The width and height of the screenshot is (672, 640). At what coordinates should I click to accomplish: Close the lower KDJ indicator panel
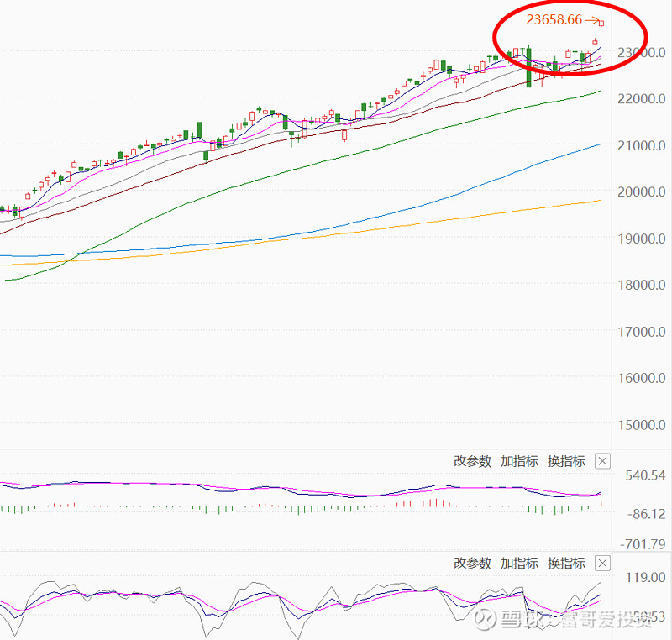pyautogui.click(x=602, y=564)
